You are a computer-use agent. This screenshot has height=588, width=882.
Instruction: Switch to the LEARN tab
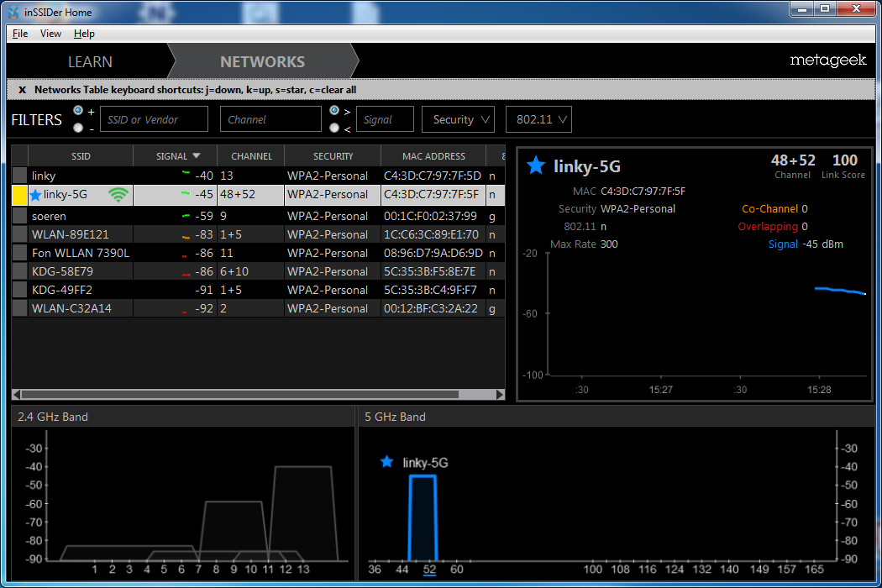pos(90,61)
